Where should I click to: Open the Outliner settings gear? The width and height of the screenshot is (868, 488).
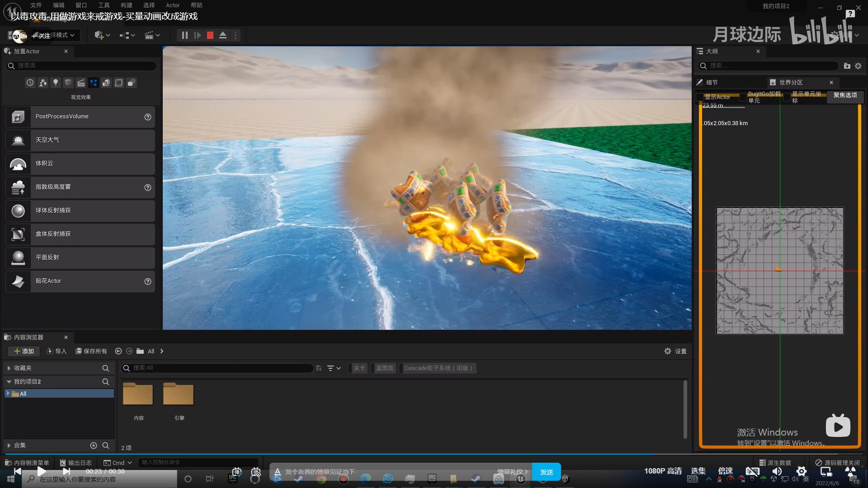[x=858, y=66]
